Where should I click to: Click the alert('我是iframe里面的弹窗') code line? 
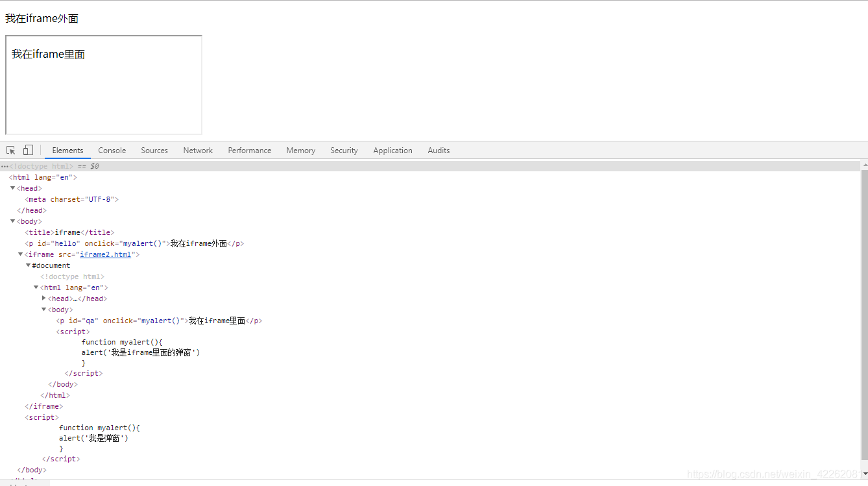click(x=141, y=352)
